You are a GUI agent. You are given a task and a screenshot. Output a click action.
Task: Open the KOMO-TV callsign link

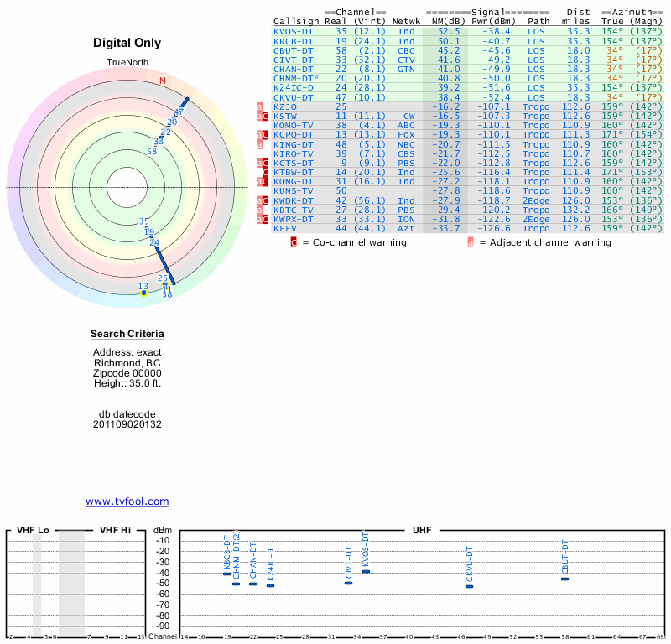[x=293, y=125]
